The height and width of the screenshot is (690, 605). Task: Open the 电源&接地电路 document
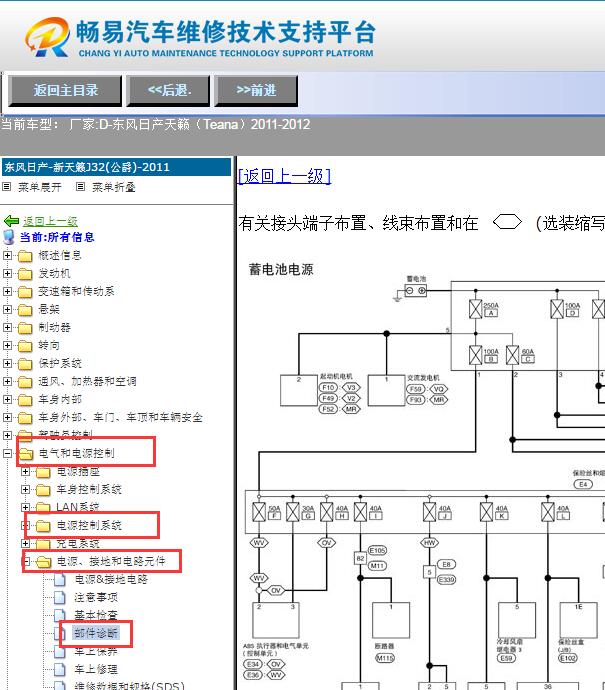111,580
